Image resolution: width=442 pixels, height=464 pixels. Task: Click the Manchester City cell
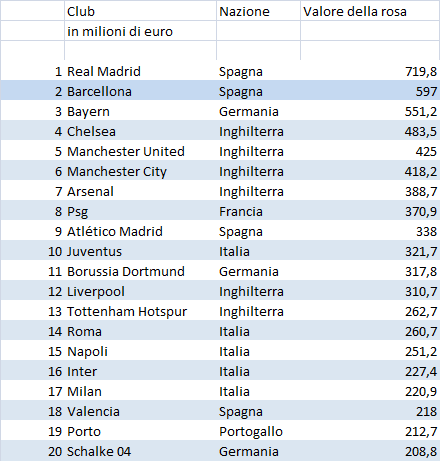pos(140,171)
